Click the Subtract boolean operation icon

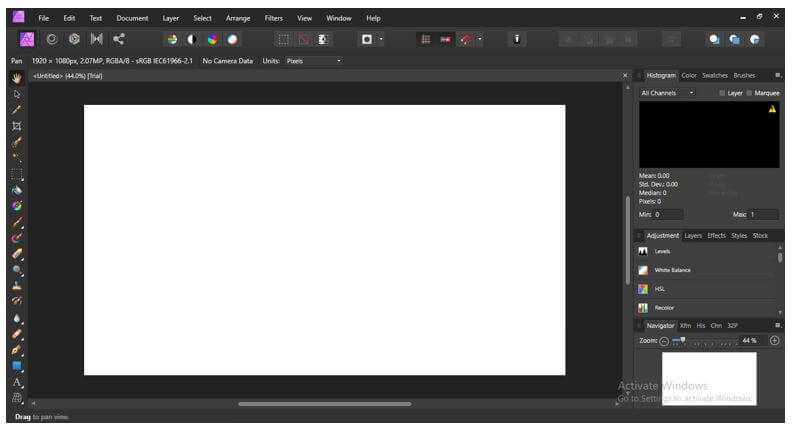tap(734, 40)
